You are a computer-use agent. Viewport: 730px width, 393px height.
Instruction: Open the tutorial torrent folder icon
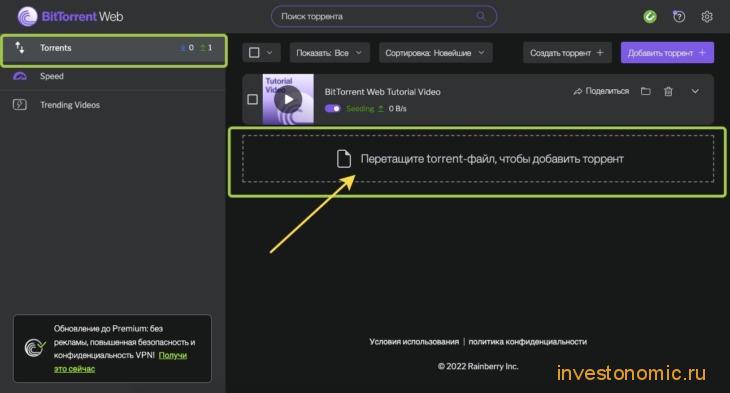(645, 91)
